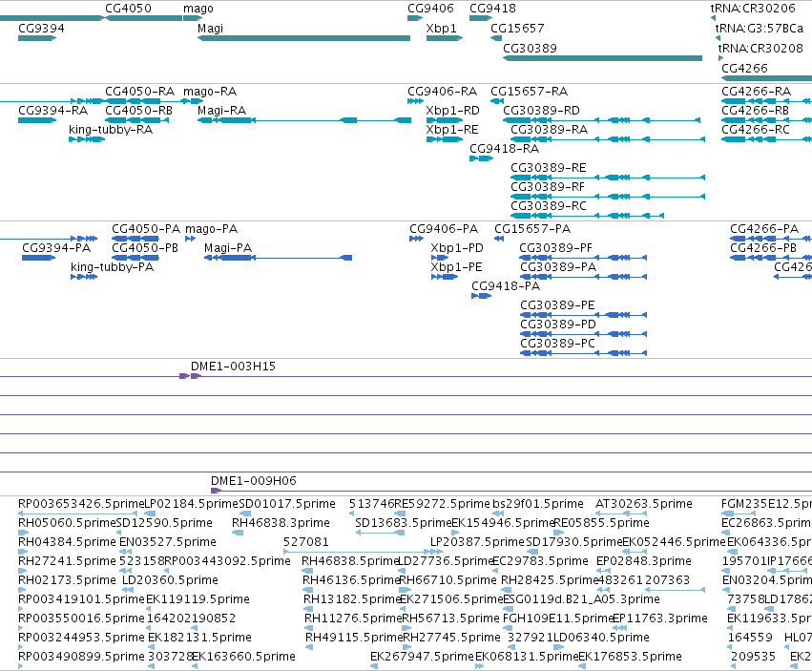
Task: Click the tRNA:CR30208 label
Action: [x=760, y=48]
